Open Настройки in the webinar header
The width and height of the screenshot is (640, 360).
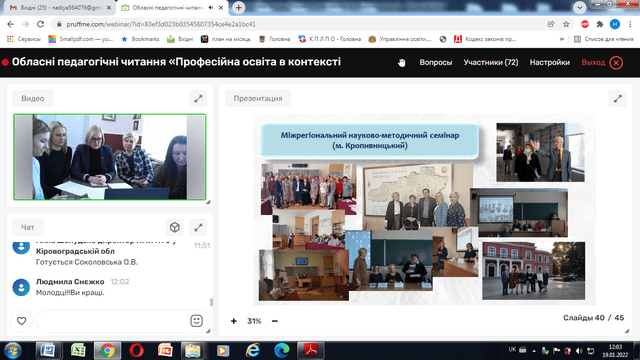click(549, 62)
